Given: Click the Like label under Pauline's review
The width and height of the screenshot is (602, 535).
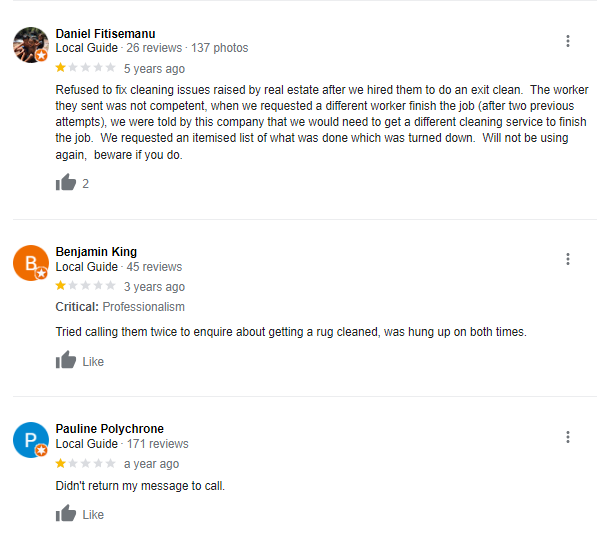Looking at the screenshot, I should 93,515.
